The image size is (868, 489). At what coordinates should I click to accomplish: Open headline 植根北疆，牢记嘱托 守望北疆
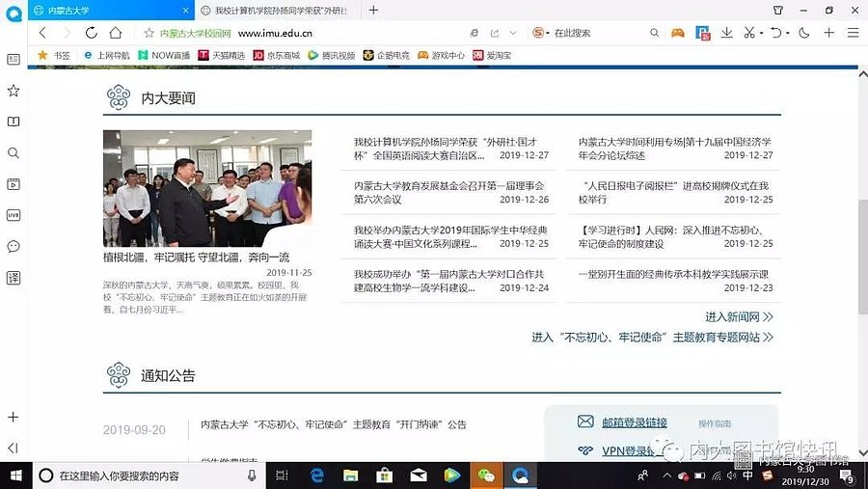click(x=197, y=258)
